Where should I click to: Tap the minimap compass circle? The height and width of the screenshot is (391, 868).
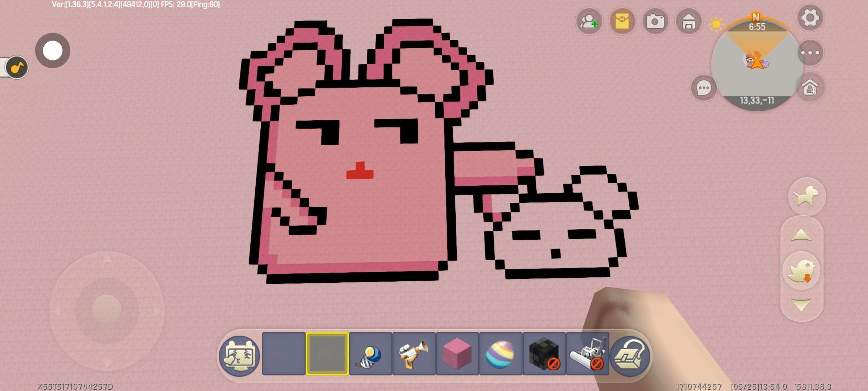pos(757,65)
